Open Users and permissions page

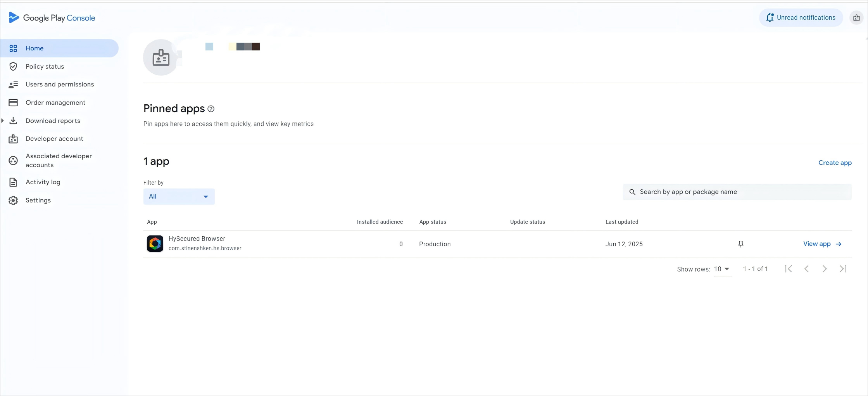(60, 85)
